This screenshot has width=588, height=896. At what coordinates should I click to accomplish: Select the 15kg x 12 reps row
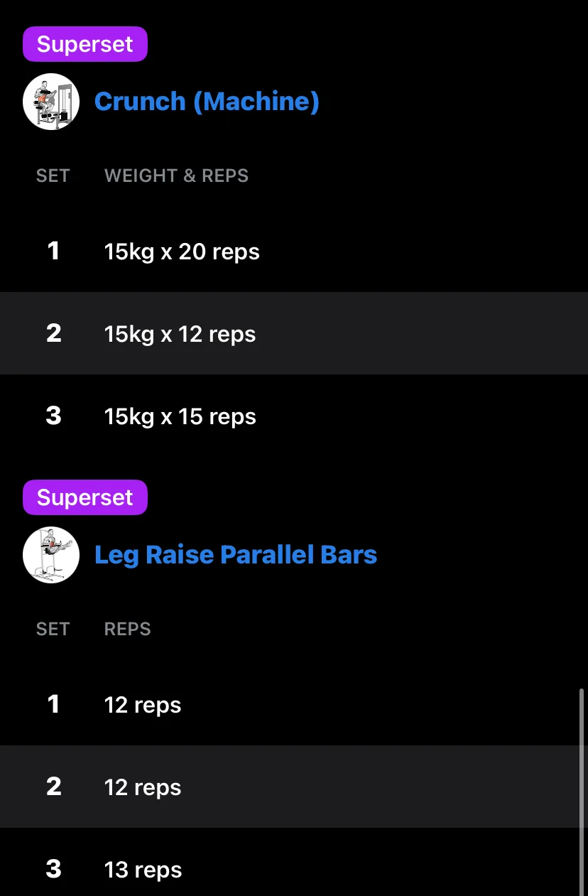[294, 333]
